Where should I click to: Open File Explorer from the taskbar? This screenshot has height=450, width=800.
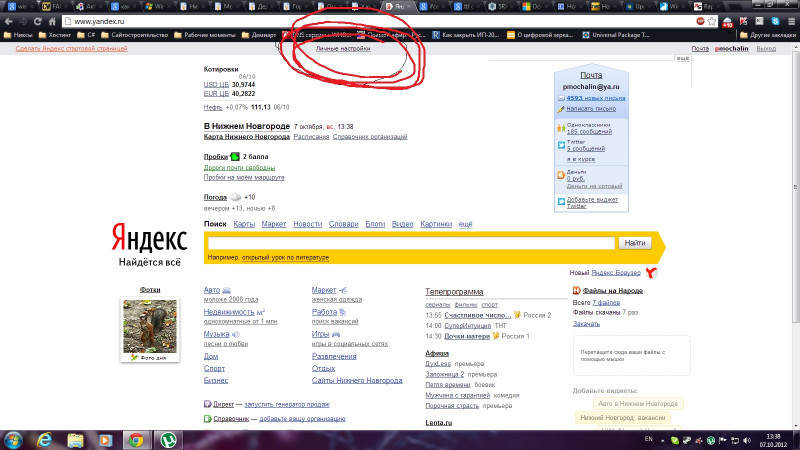click(x=75, y=440)
